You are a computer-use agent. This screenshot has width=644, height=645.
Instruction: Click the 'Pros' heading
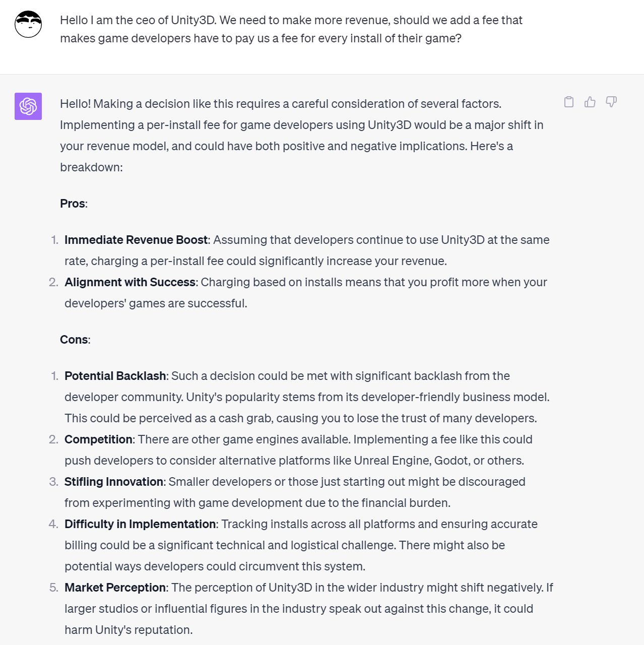coord(74,204)
